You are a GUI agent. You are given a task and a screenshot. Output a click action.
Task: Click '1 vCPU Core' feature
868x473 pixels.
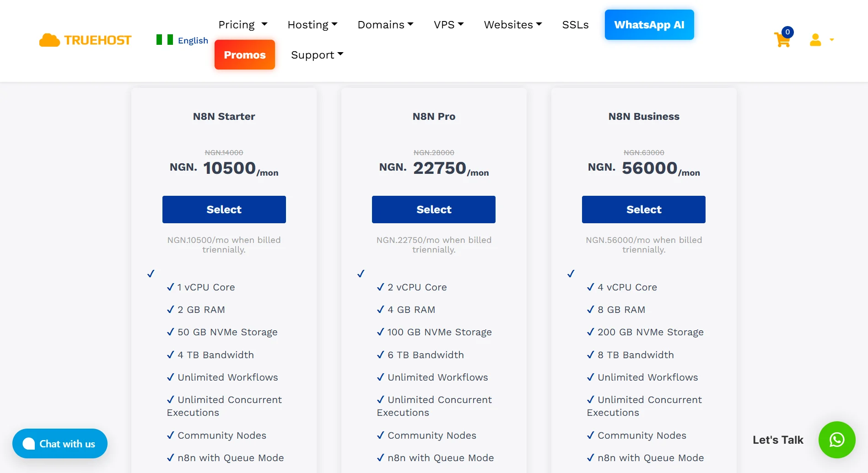(x=206, y=287)
